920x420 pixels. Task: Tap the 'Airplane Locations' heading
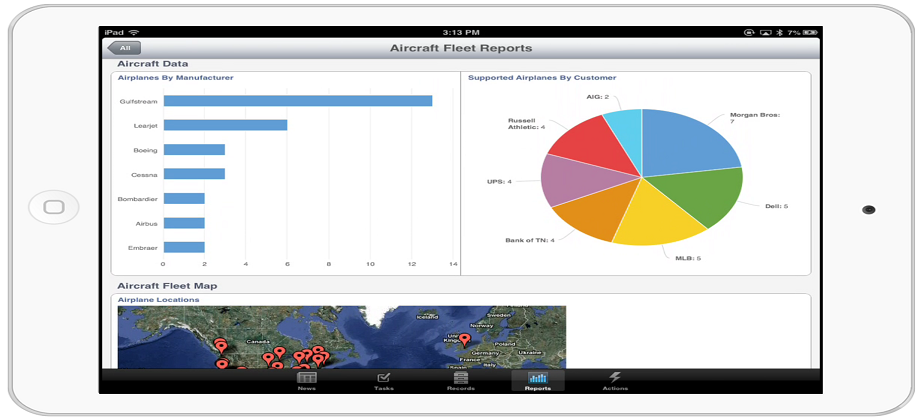click(x=158, y=300)
